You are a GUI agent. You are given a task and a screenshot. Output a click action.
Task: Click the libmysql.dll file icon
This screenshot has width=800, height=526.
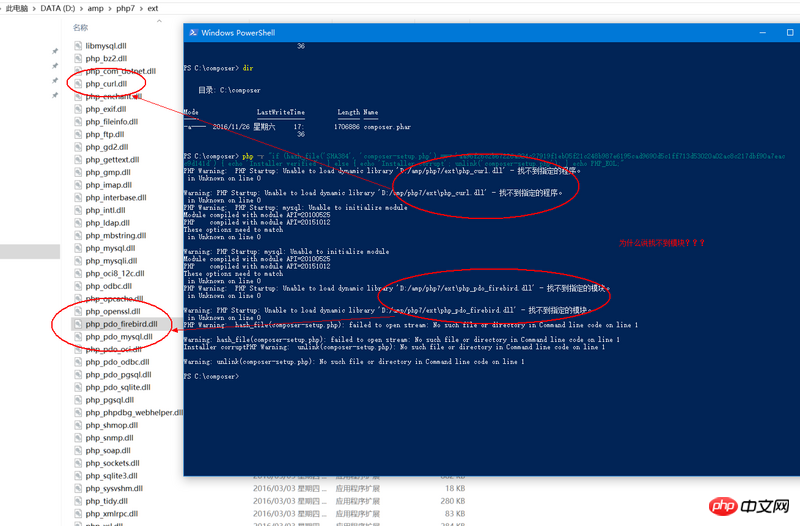click(78, 45)
